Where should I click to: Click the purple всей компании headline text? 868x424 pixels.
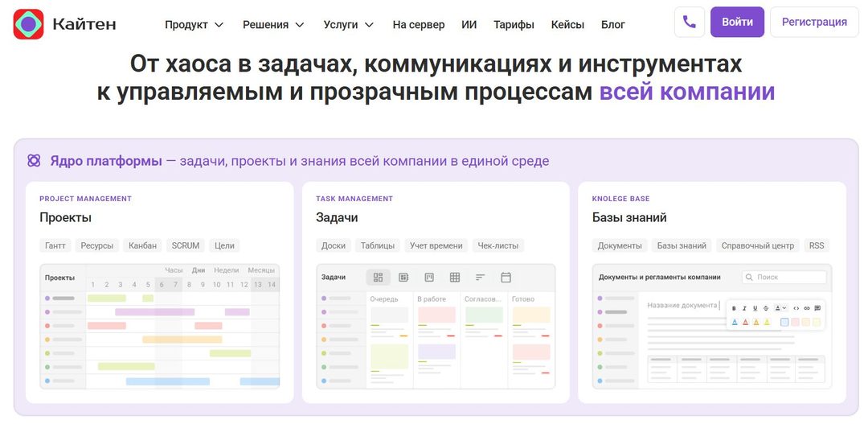click(x=687, y=92)
